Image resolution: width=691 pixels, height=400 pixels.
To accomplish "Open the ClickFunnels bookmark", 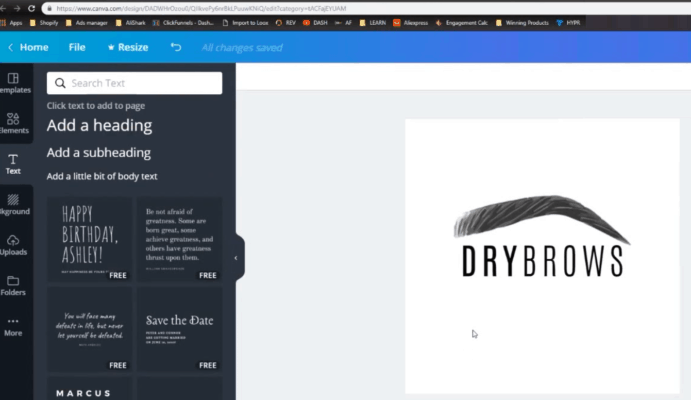I will pos(183,23).
